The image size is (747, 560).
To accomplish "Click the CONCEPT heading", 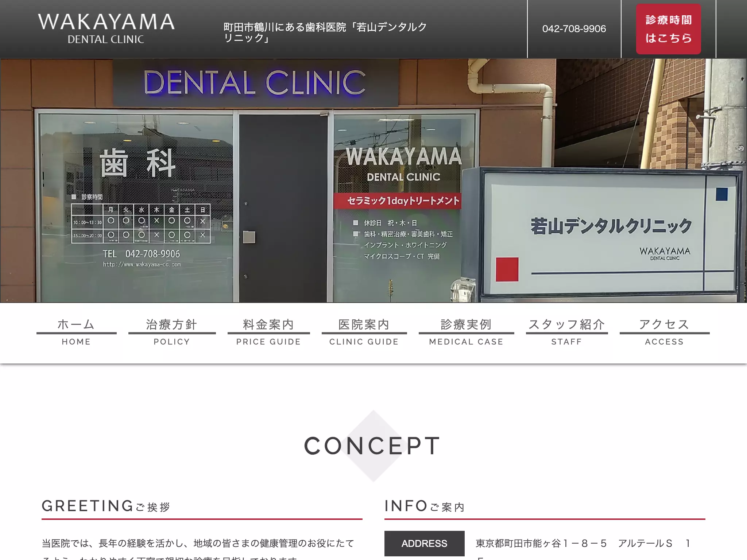I will pos(372,446).
